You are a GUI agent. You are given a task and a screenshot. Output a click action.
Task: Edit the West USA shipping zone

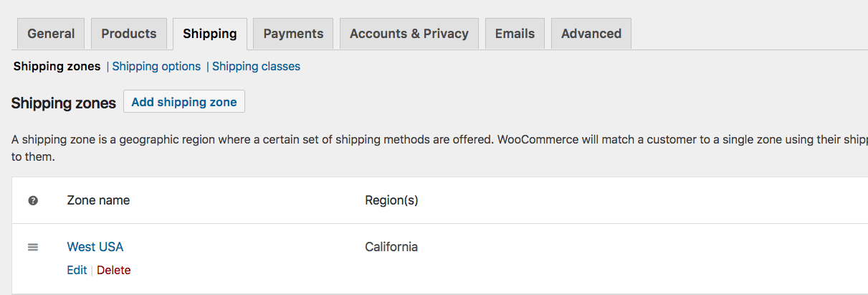tap(77, 271)
